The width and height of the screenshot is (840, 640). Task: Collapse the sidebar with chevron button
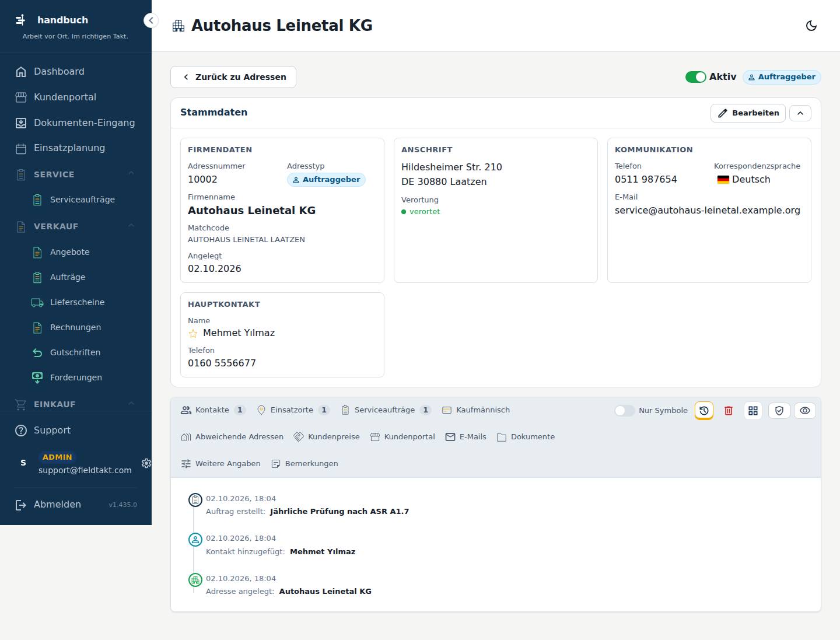point(151,20)
